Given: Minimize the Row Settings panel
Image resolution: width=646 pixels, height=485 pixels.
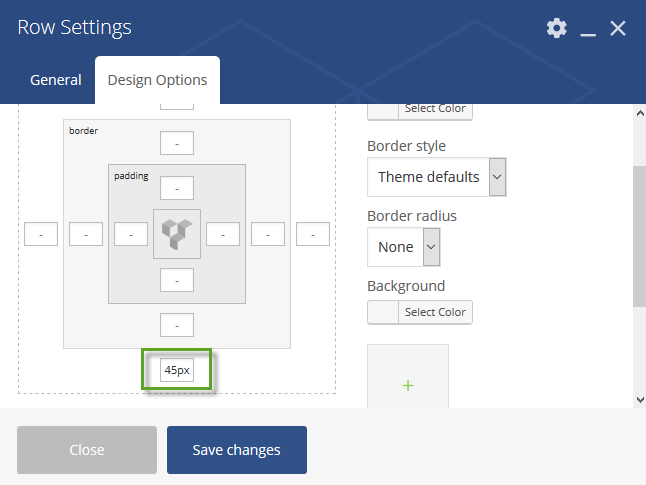Looking at the screenshot, I should pyautogui.click(x=588, y=29).
